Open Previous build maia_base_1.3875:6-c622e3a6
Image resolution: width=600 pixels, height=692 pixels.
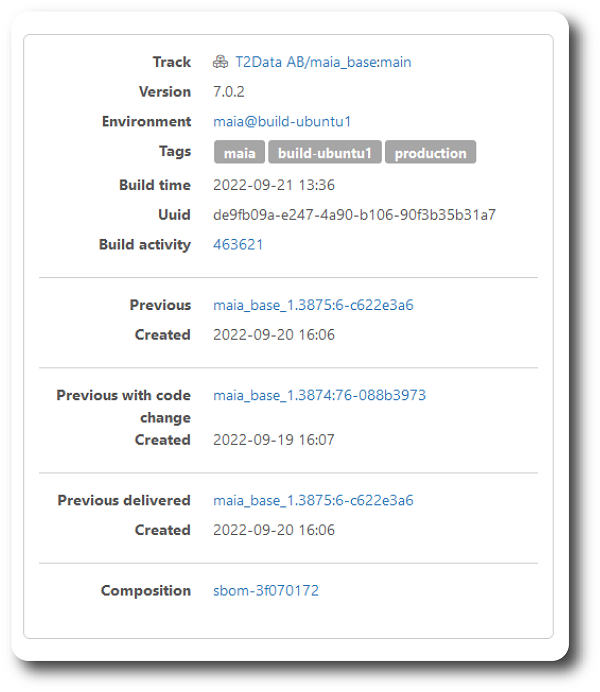[313, 305]
